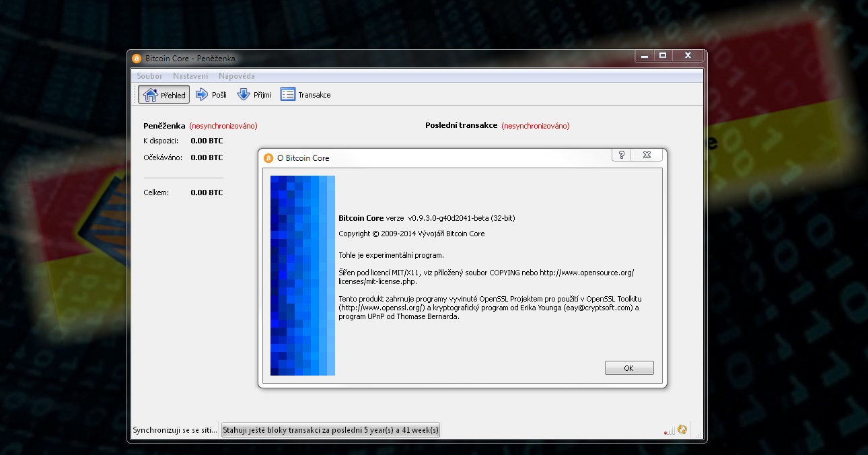Click the Copyright 2009-2014 line
This screenshot has height=455, width=868.
[x=411, y=234]
